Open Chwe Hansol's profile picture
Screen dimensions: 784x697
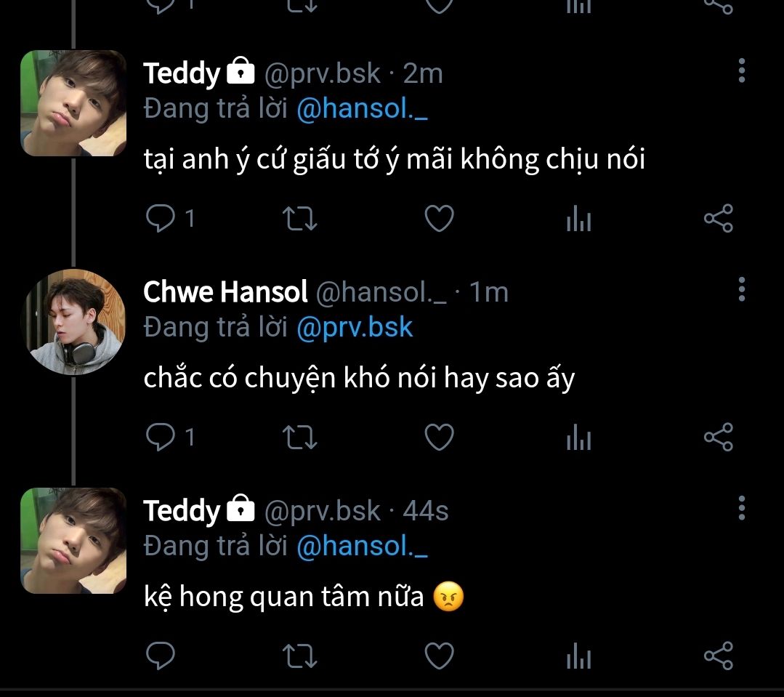[73, 321]
